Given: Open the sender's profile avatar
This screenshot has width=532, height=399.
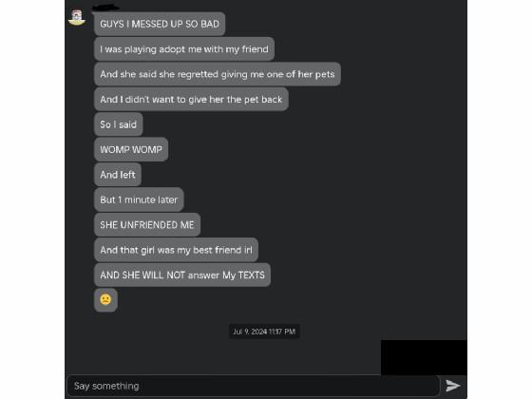Looking at the screenshot, I should tap(77, 17).
